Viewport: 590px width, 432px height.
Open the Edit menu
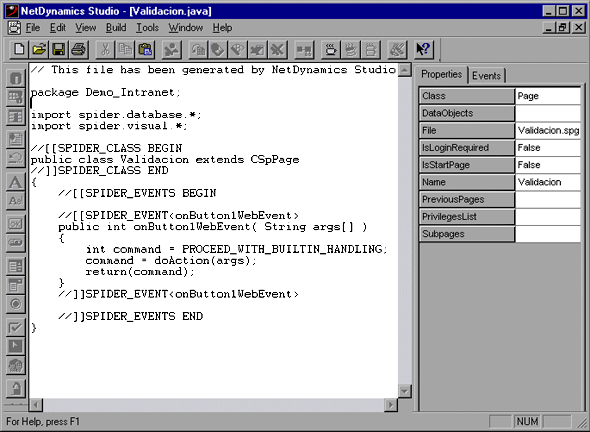pos(58,28)
